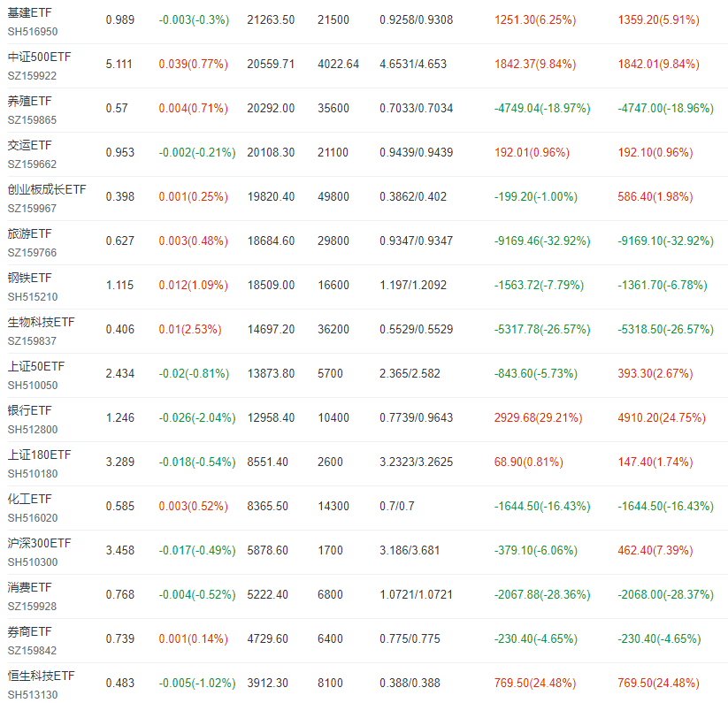
Task: Click 上证50ETF value 393.30(2.67%)
Action: click(x=655, y=373)
